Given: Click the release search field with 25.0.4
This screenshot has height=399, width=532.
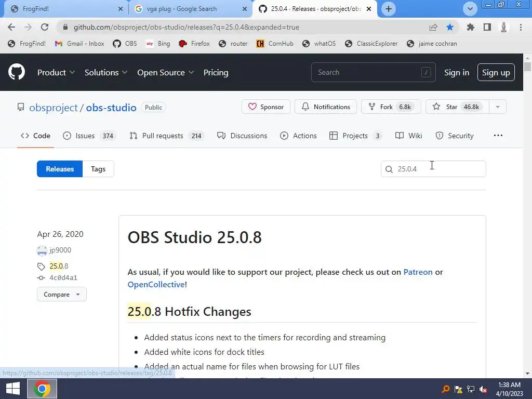Looking at the screenshot, I should [x=433, y=169].
